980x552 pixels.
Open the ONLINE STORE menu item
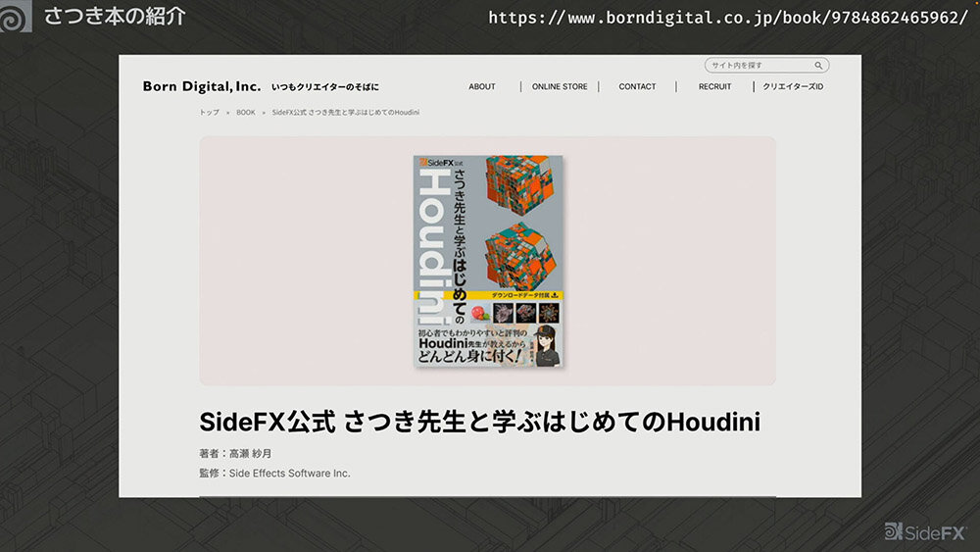coord(560,87)
